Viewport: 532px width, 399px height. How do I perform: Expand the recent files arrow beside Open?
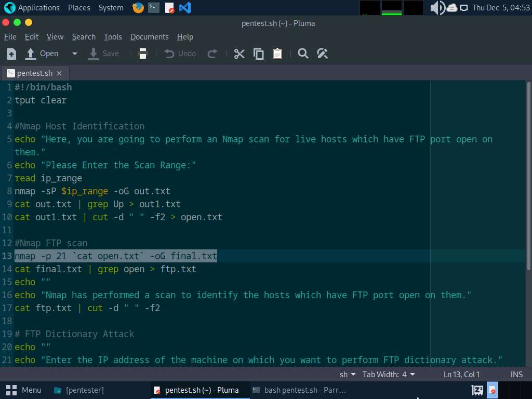pos(75,54)
